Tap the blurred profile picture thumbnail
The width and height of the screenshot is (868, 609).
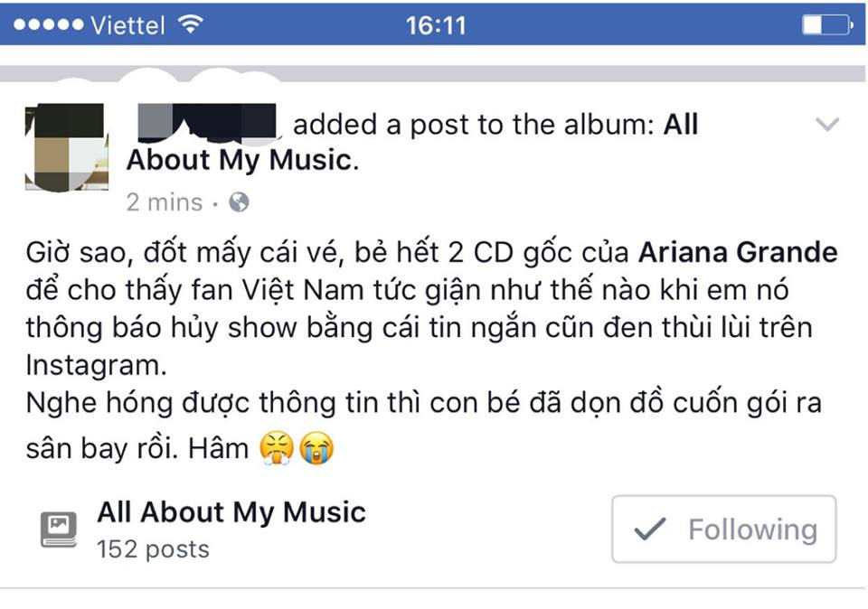(66, 147)
